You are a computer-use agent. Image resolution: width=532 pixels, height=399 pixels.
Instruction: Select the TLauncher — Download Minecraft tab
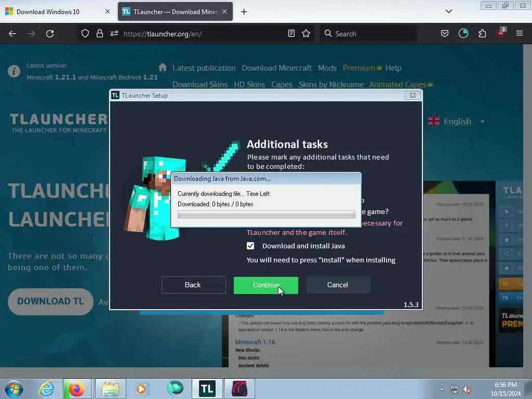tap(175, 11)
